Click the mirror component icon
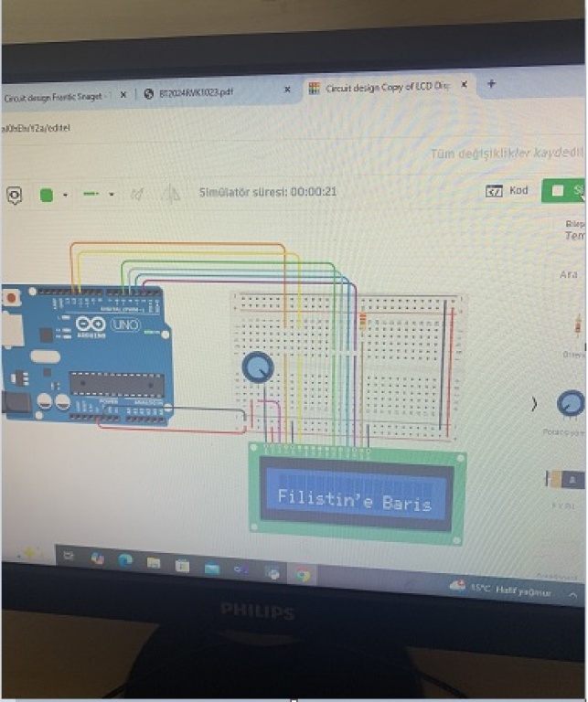This screenshot has height=702, width=588. (170, 194)
